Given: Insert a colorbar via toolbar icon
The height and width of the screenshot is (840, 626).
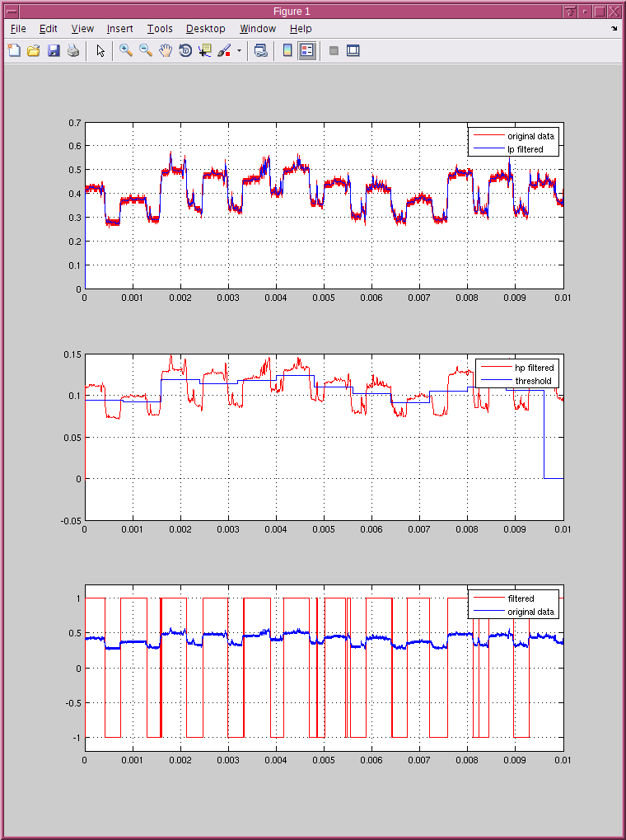Looking at the screenshot, I should (x=287, y=51).
